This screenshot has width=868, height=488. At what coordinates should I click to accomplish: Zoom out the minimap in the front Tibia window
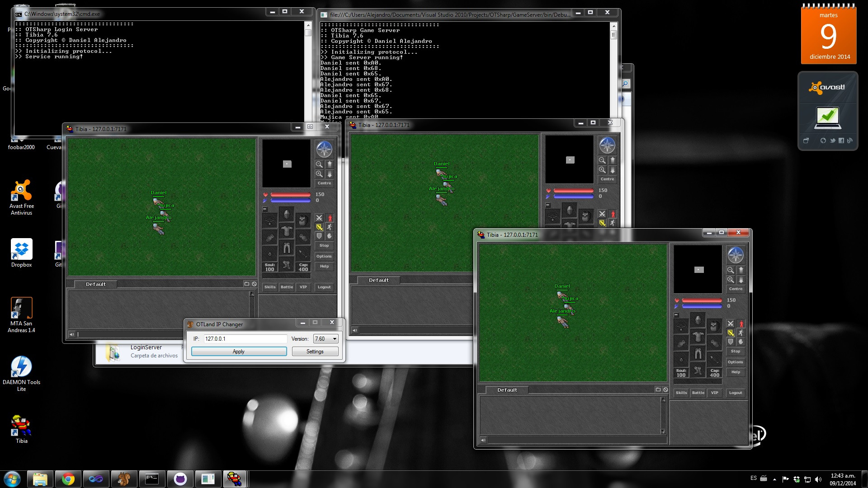(731, 270)
